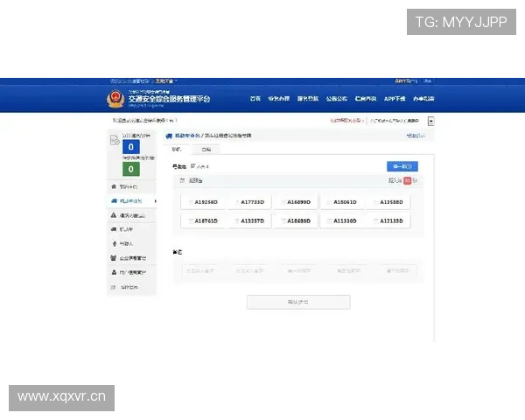Click the blue refresh-batch button

point(402,166)
